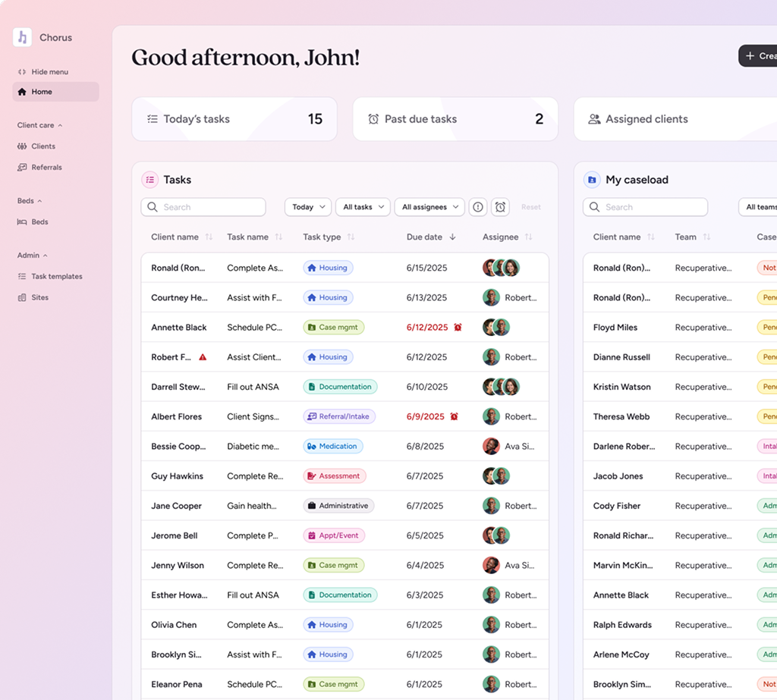Click the overdue alarm icon beside 6/12/2025
777x700 pixels.
pos(458,327)
